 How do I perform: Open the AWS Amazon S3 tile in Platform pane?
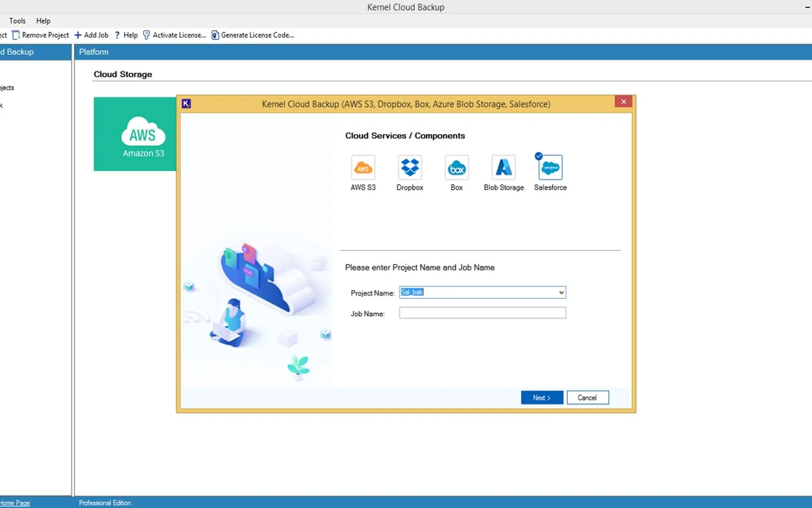click(x=135, y=134)
